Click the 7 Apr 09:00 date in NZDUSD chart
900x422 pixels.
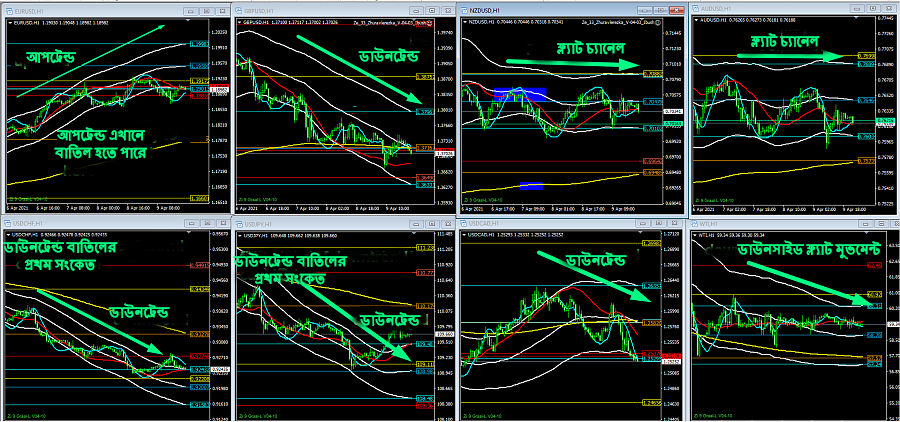coord(533,208)
